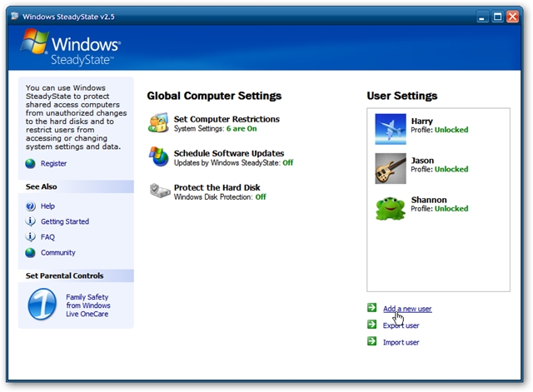Viewport: 533px width, 392px height.
Task: Select the Jason user name
Action: [x=422, y=161]
